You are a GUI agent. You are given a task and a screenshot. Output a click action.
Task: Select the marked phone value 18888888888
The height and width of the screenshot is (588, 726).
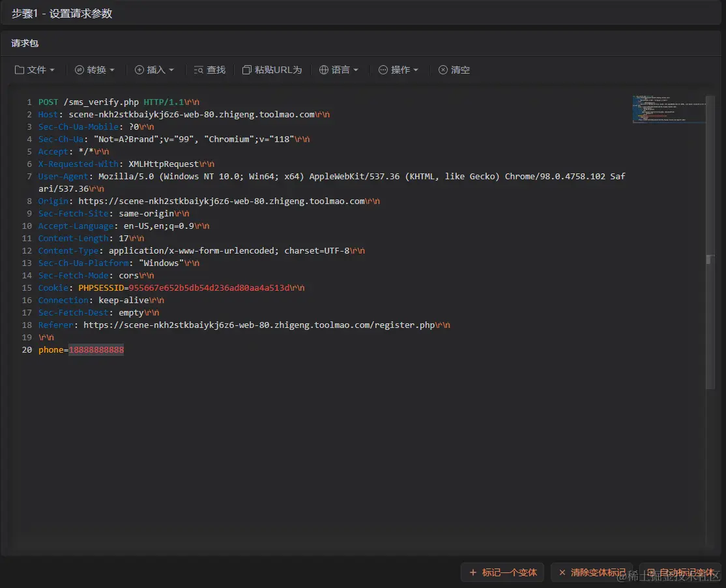(x=96, y=350)
